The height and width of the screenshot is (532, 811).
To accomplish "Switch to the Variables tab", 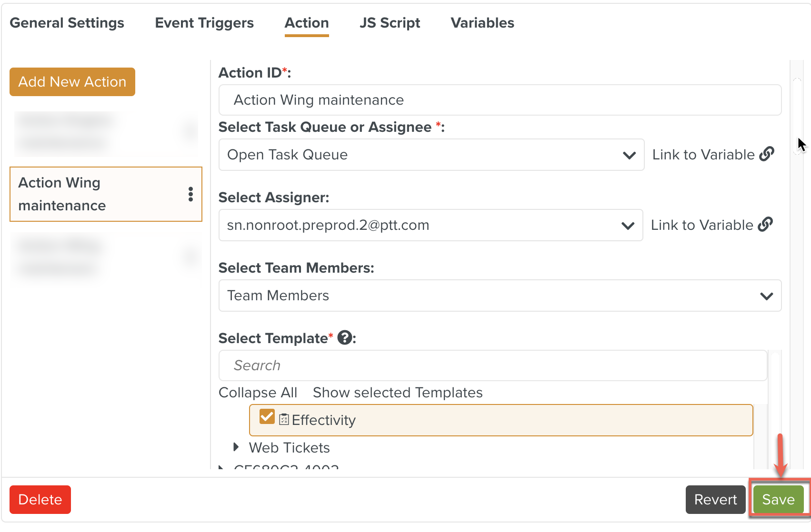I will [482, 22].
